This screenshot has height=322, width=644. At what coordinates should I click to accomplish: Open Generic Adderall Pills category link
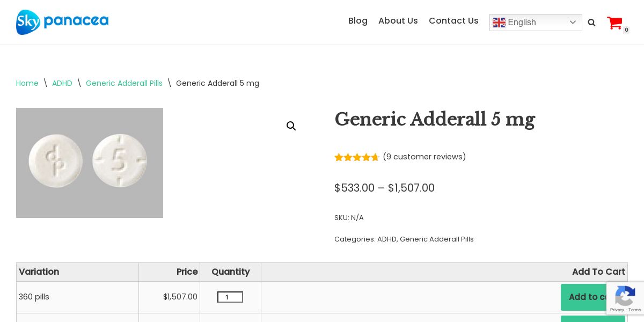coord(436,239)
